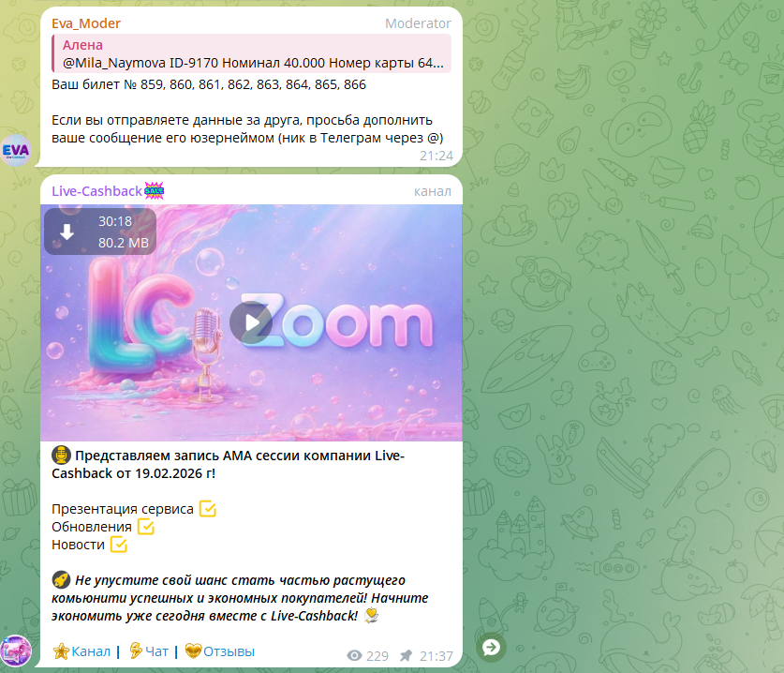Click the checkmark beside Обновления

click(x=146, y=527)
